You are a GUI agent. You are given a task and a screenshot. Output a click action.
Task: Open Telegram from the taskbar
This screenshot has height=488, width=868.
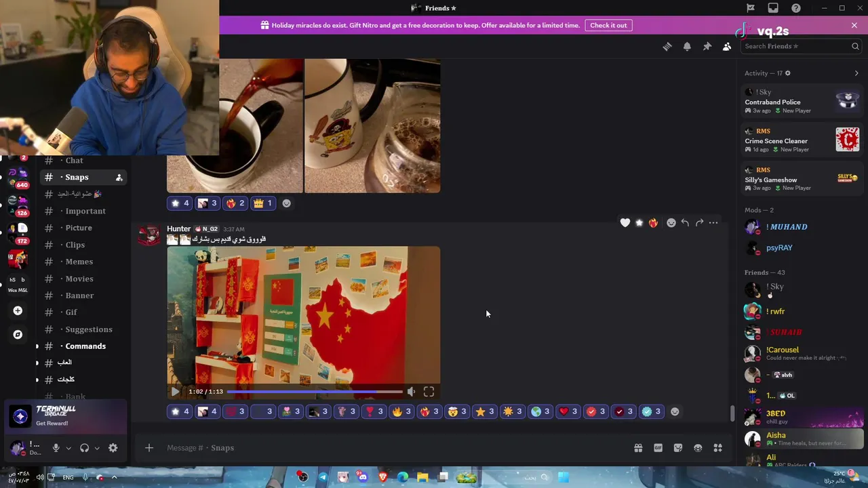point(323,477)
